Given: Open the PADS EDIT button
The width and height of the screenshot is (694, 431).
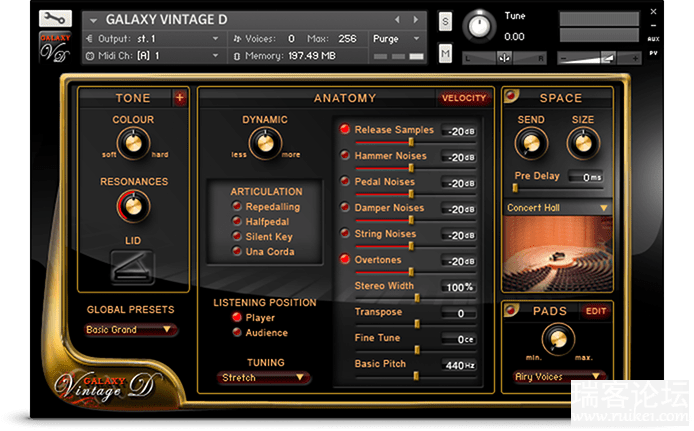Looking at the screenshot, I should tap(596, 311).
